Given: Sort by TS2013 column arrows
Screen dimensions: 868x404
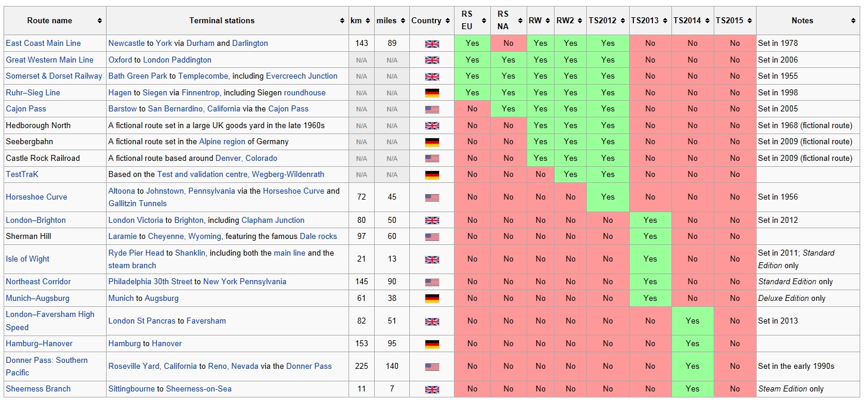Looking at the screenshot, I should [x=665, y=21].
